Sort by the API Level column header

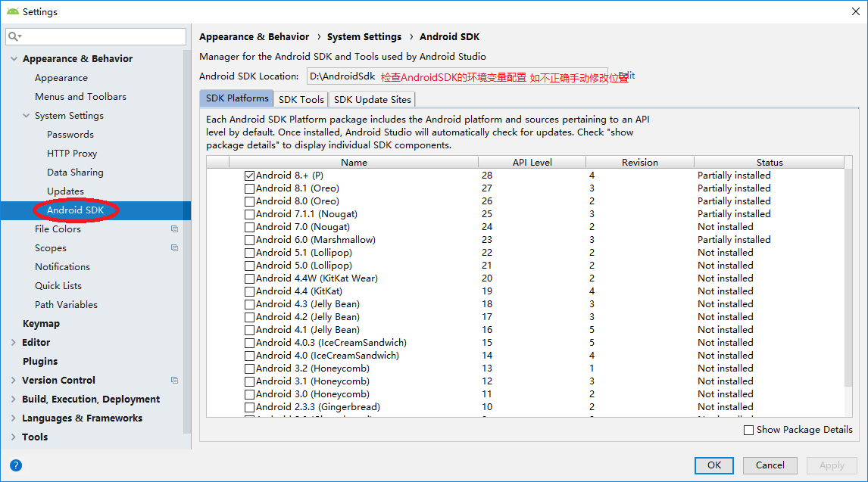pyautogui.click(x=532, y=163)
